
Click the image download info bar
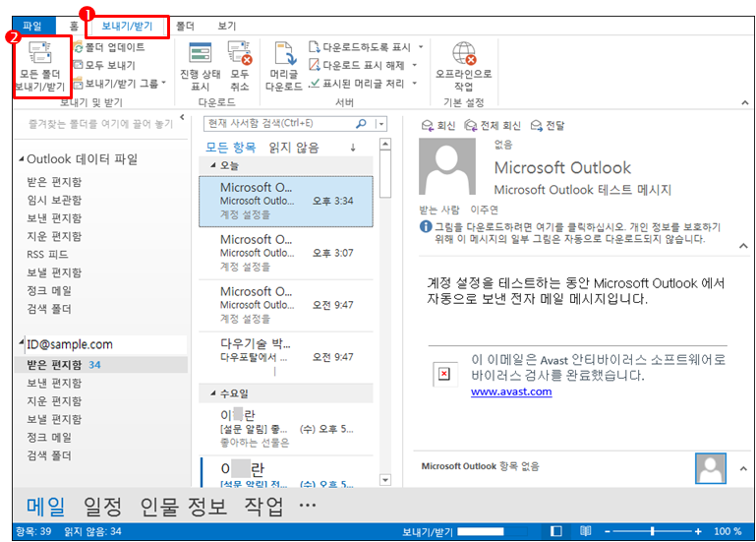tap(570, 232)
